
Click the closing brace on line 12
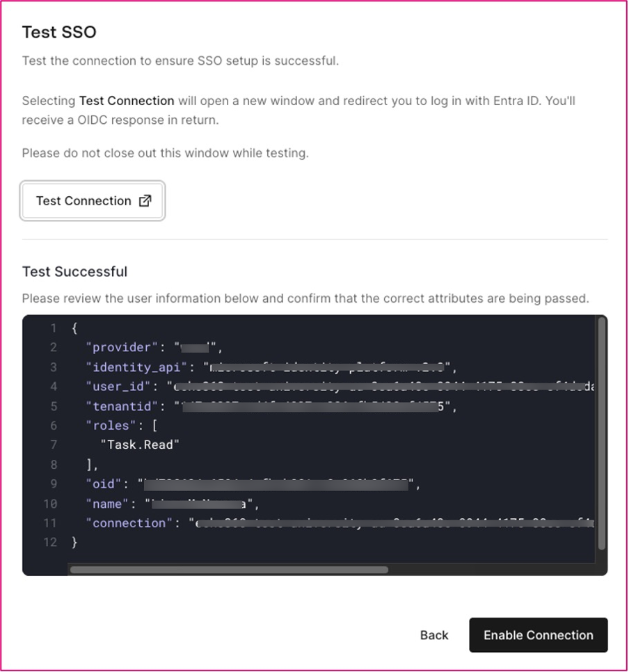coord(75,542)
